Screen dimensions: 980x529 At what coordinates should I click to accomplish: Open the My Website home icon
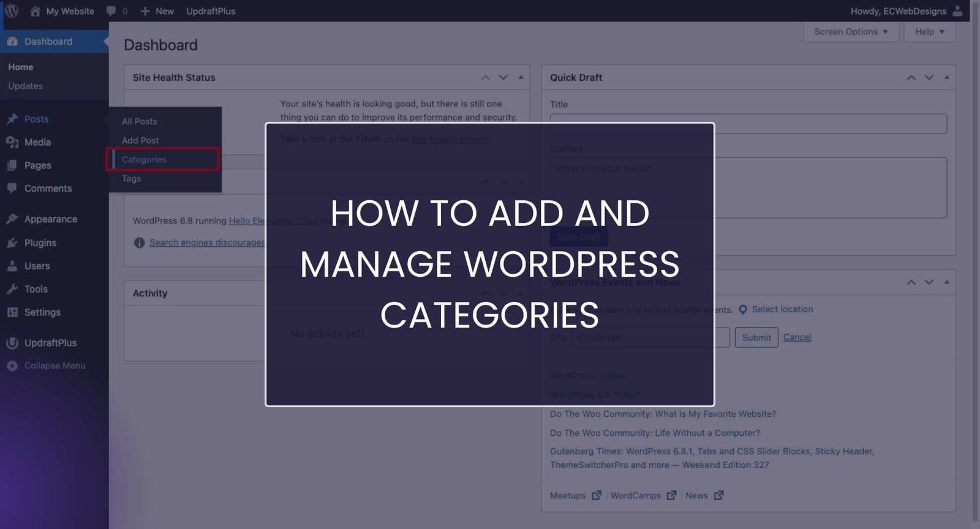pyautogui.click(x=35, y=11)
